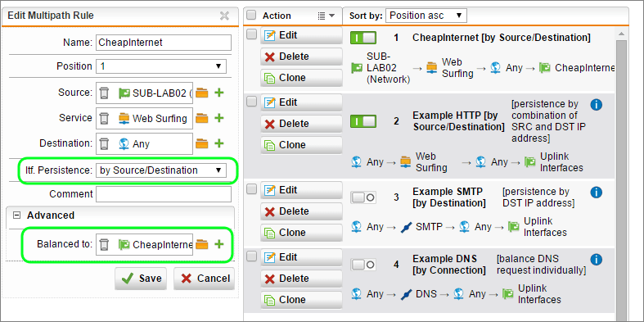Open the Position dropdown
The image size is (644, 322).
coord(161,66)
